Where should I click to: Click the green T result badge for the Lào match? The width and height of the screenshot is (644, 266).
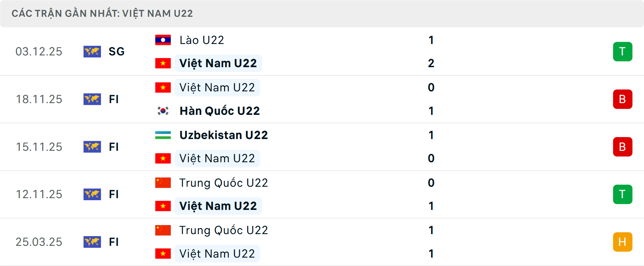(x=623, y=52)
